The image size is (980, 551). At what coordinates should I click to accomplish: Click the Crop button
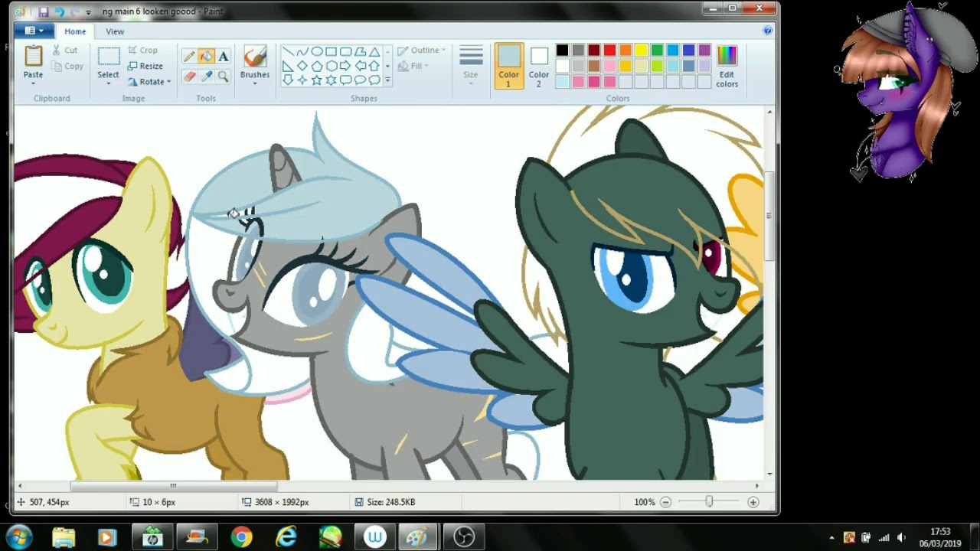pyautogui.click(x=142, y=51)
